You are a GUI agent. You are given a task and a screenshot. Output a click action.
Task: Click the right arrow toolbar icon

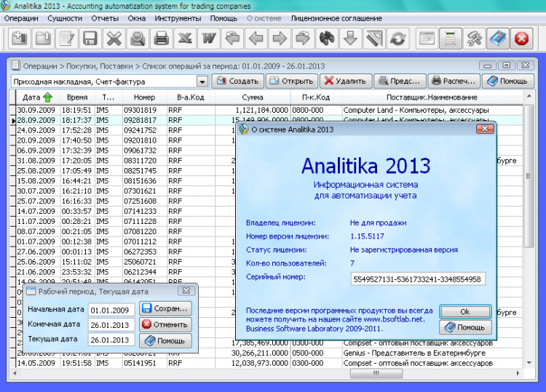click(x=280, y=39)
